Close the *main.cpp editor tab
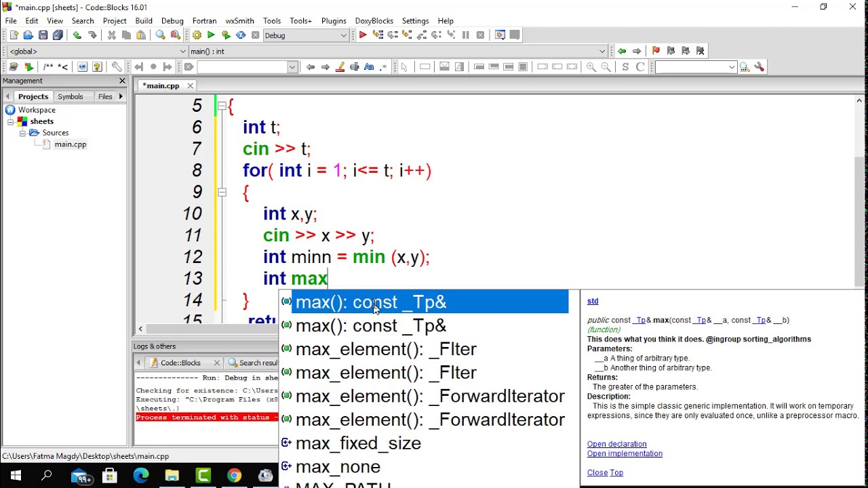This screenshot has width=868, height=488. 190,85
